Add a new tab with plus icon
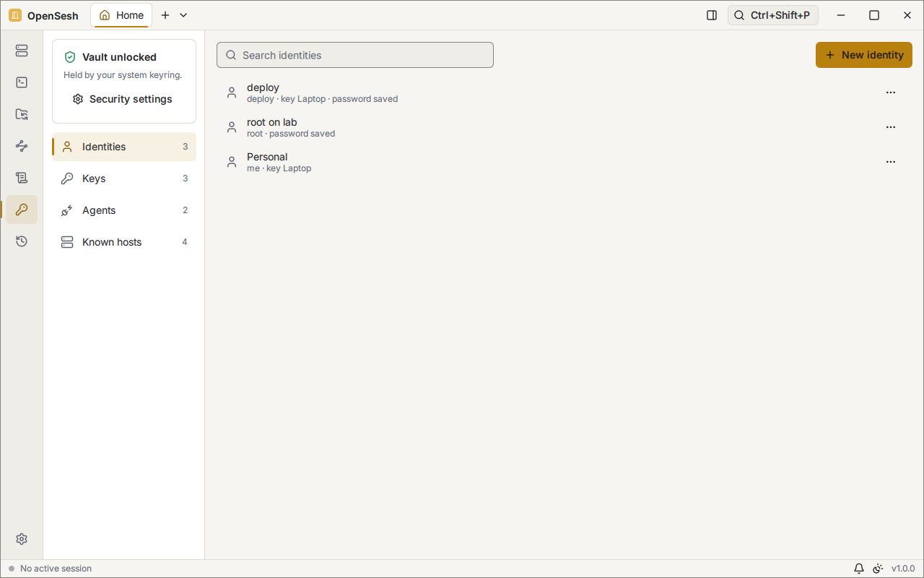The width and height of the screenshot is (924, 578). [x=165, y=15]
